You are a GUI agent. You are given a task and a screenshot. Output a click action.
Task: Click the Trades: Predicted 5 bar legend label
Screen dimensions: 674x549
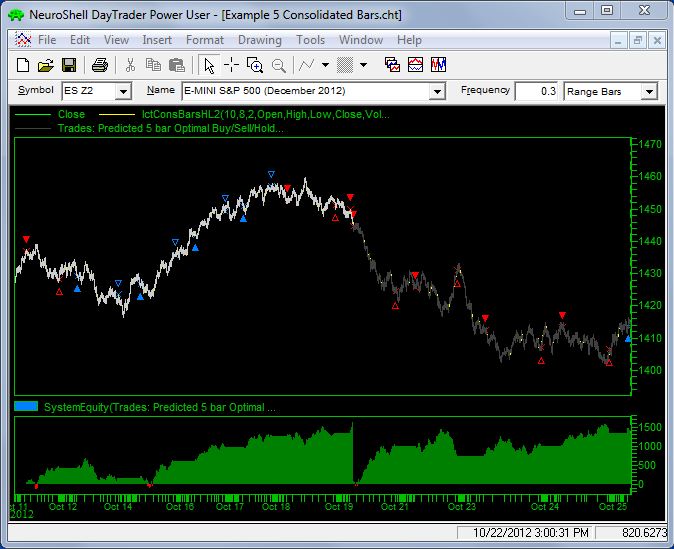[x=171, y=128]
